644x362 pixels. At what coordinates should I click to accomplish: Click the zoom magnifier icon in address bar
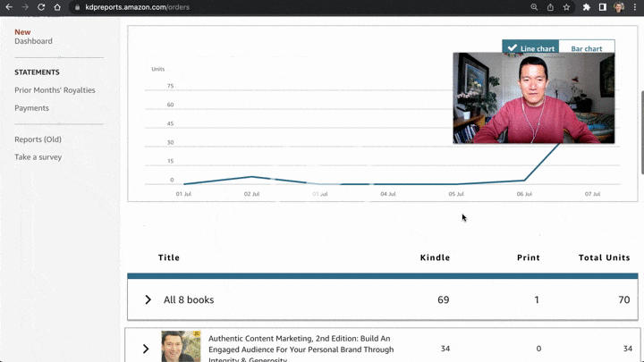[534, 7]
